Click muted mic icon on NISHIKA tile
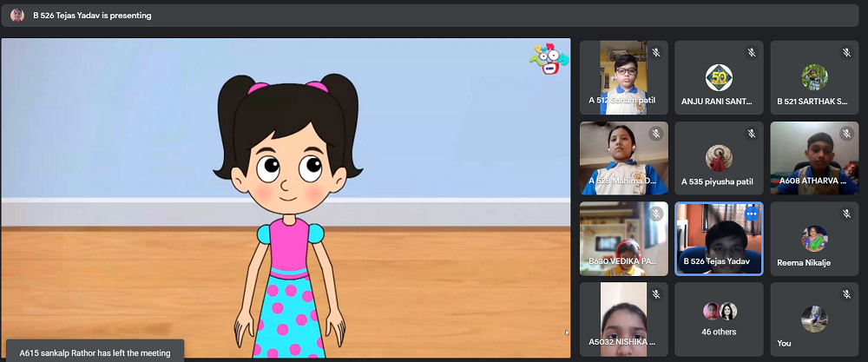The height and width of the screenshot is (362, 868). (x=656, y=294)
